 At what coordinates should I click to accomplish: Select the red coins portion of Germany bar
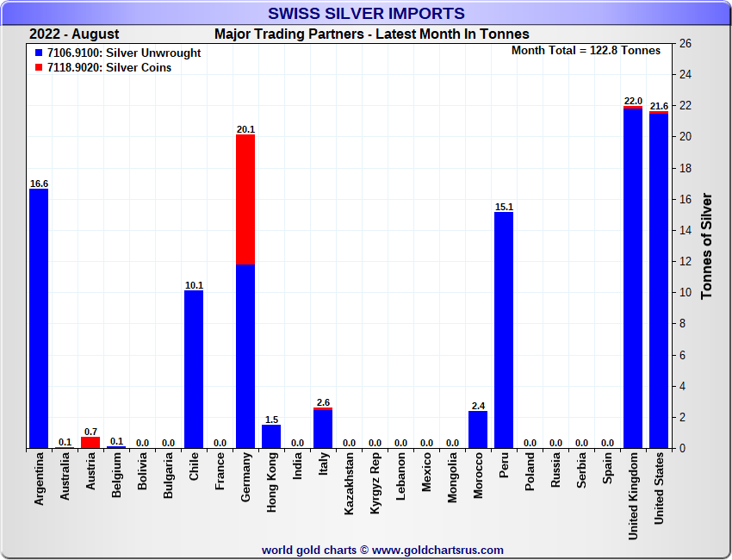click(x=245, y=199)
